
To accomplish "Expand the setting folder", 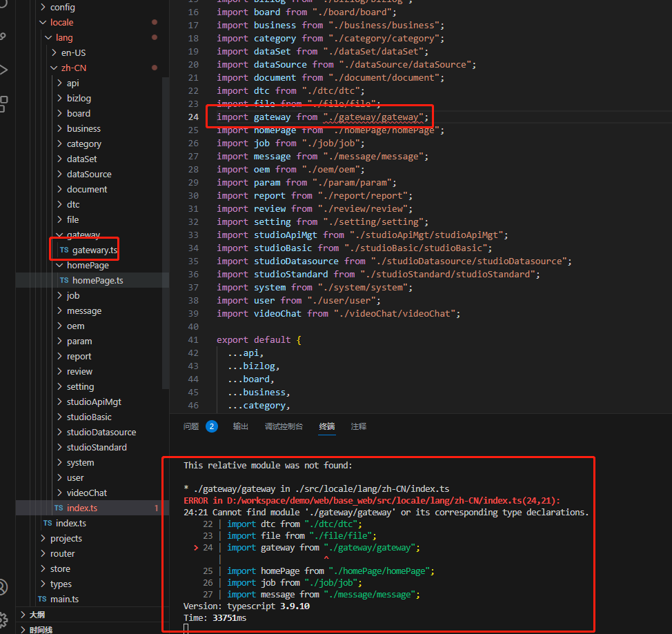I will click(x=80, y=386).
